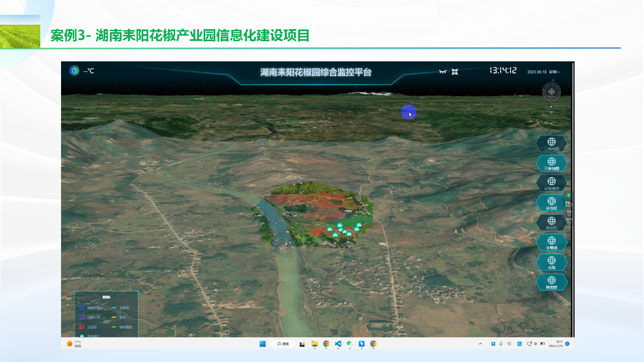Open the taskbar weather widget

click(x=74, y=344)
